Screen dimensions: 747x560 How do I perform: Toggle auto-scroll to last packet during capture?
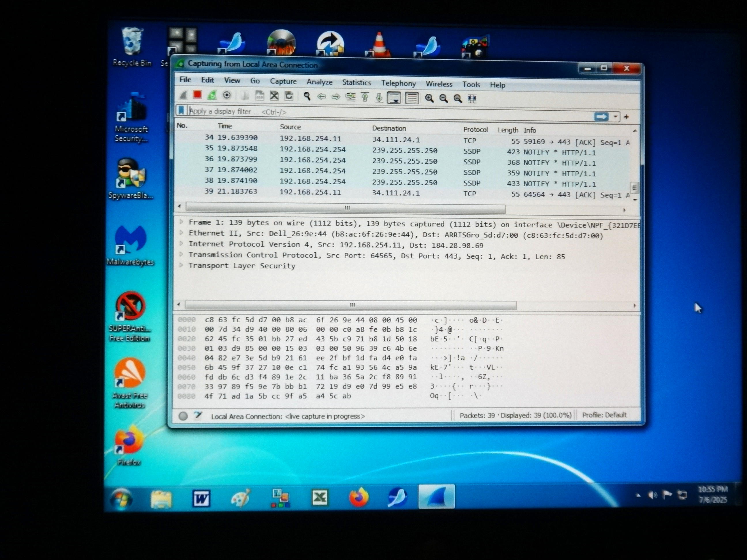pyautogui.click(x=394, y=98)
